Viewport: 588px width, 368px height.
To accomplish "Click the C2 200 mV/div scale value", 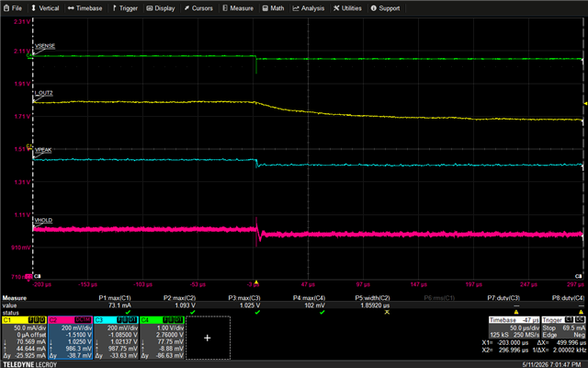I will [x=75, y=328].
